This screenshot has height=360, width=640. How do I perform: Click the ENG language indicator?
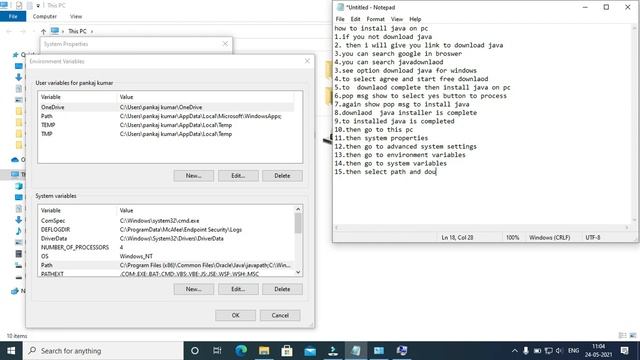(x=573, y=351)
